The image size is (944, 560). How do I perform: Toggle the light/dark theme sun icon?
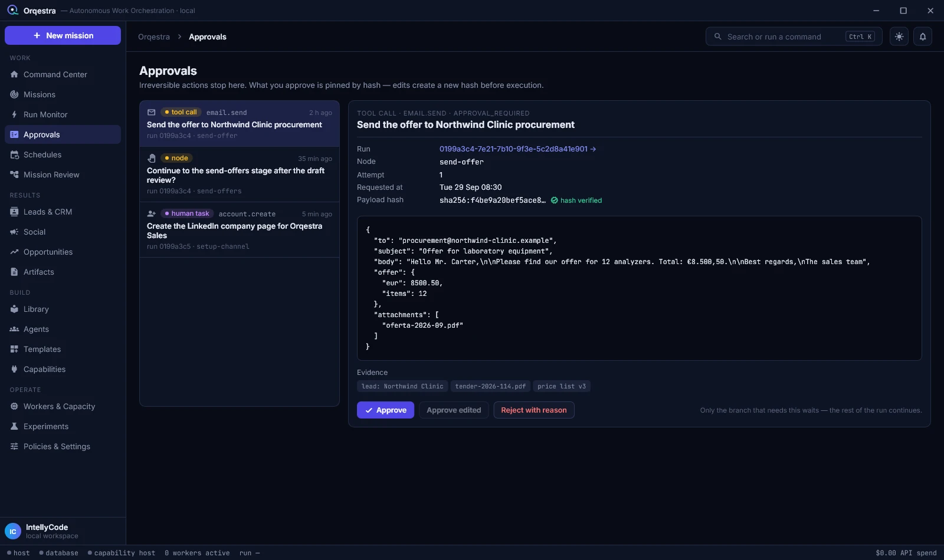coord(899,37)
